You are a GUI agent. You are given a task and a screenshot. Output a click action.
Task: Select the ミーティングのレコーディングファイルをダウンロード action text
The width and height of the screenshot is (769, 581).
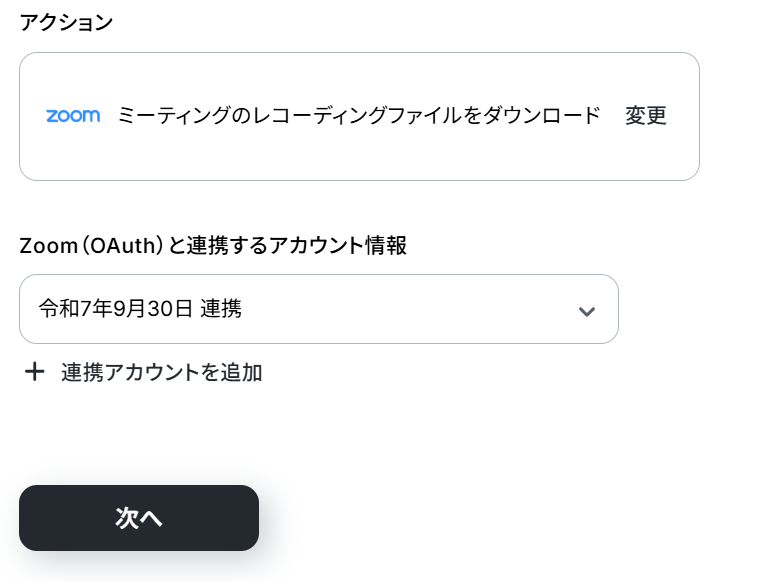pos(359,116)
